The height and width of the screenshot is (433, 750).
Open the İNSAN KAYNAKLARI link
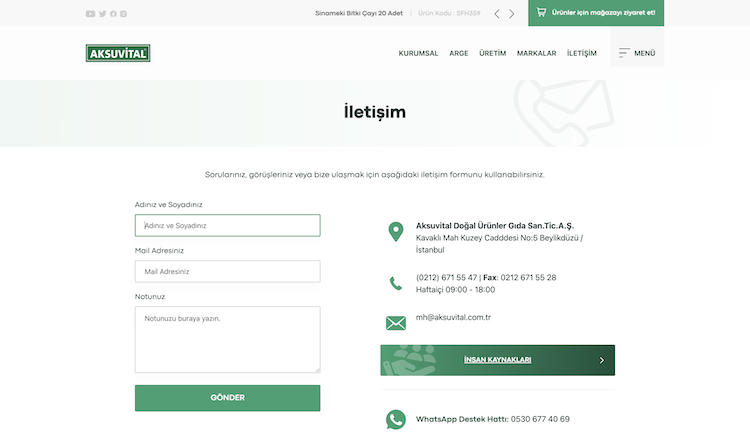[497, 360]
